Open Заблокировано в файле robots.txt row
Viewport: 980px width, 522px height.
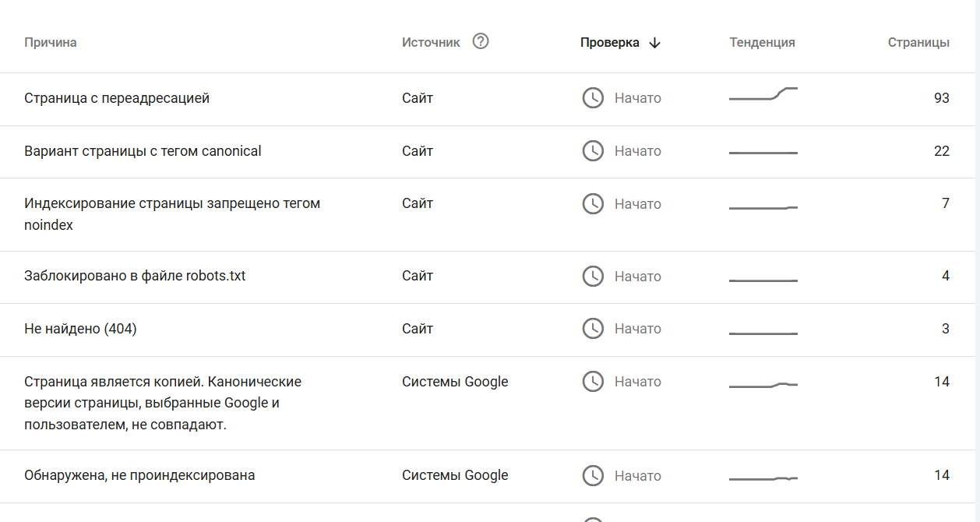(135, 276)
